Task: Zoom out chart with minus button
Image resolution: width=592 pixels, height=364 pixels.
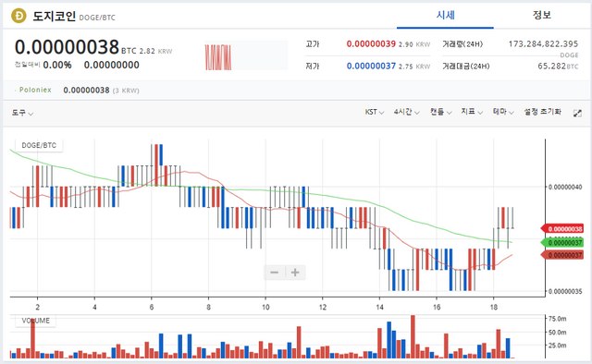Action: [275, 272]
